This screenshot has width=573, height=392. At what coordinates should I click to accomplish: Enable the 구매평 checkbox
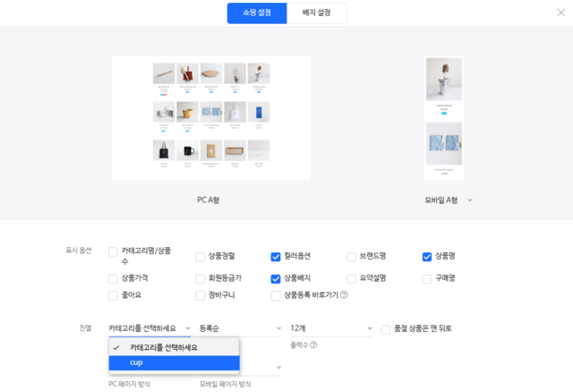pyautogui.click(x=427, y=279)
